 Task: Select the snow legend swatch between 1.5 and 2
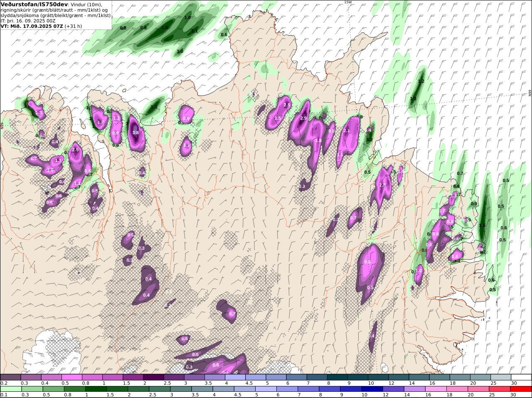[133, 377]
